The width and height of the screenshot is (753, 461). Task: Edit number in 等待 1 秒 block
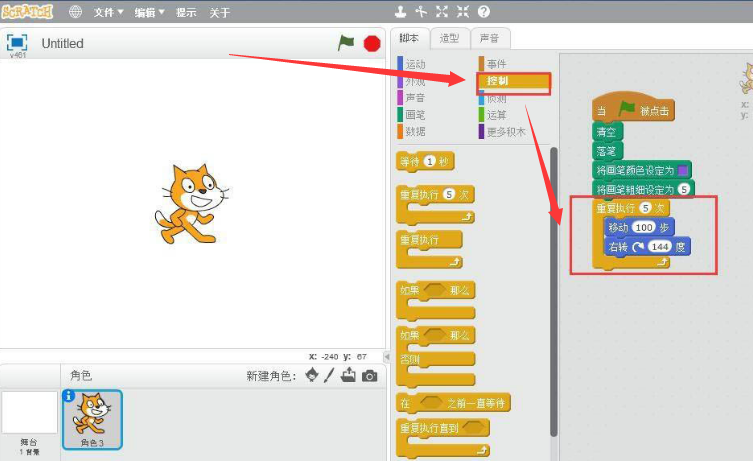coord(430,161)
